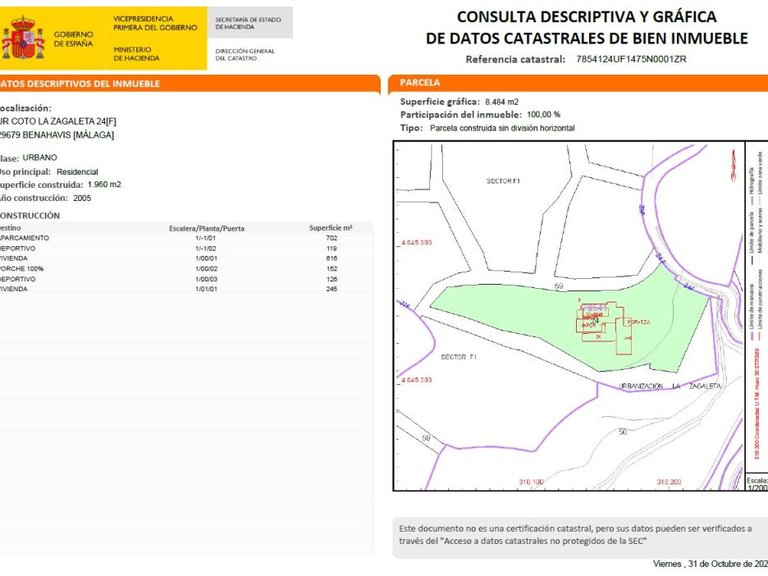The image size is (768, 576).
Task: Select graphic surface value '8.484 m2'
Action: pos(502,102)
